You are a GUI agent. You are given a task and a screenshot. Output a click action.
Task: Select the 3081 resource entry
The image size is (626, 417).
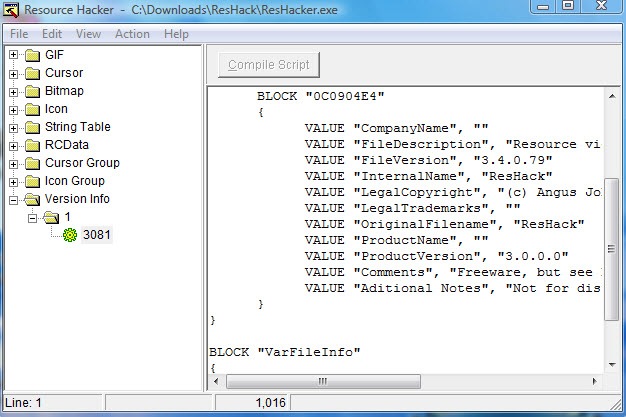tap(97, 234)
